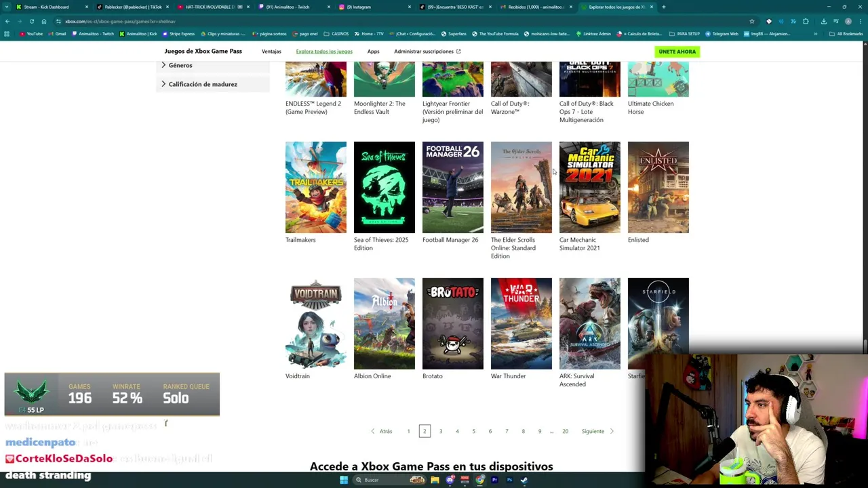
Task: Click the ÚNETE AHORA button
Action: click(677, 52)
